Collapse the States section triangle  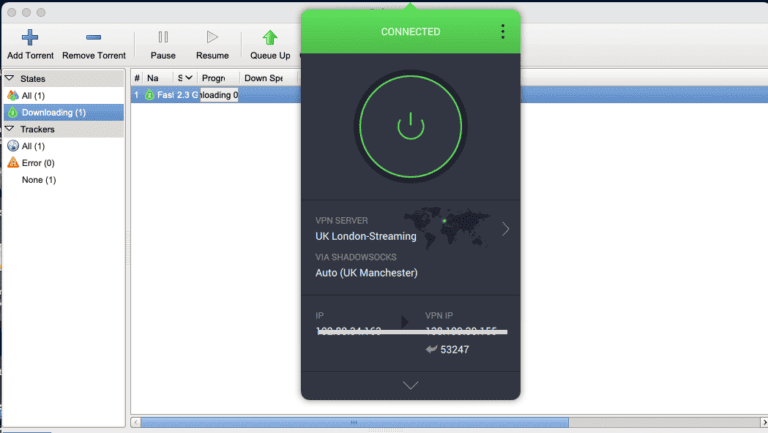click(9, 78)
